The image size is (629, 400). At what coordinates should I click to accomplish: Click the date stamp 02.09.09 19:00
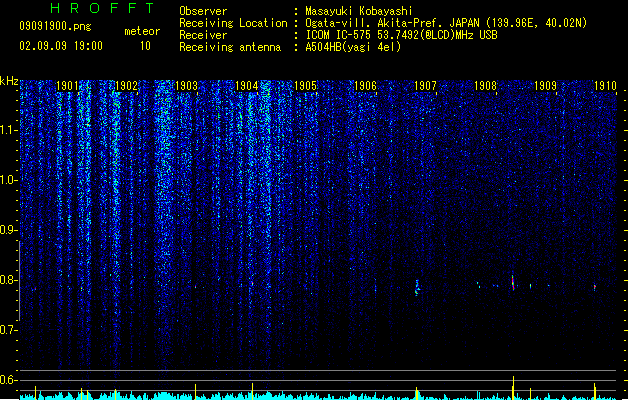tap(61, 46)
